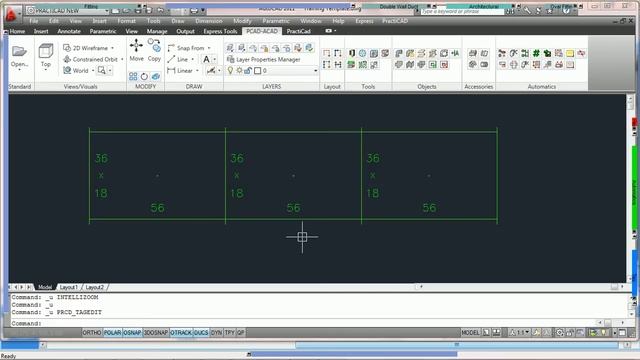
Task: Toggle ORTHO mode in status bar
Action: (92, 333)
